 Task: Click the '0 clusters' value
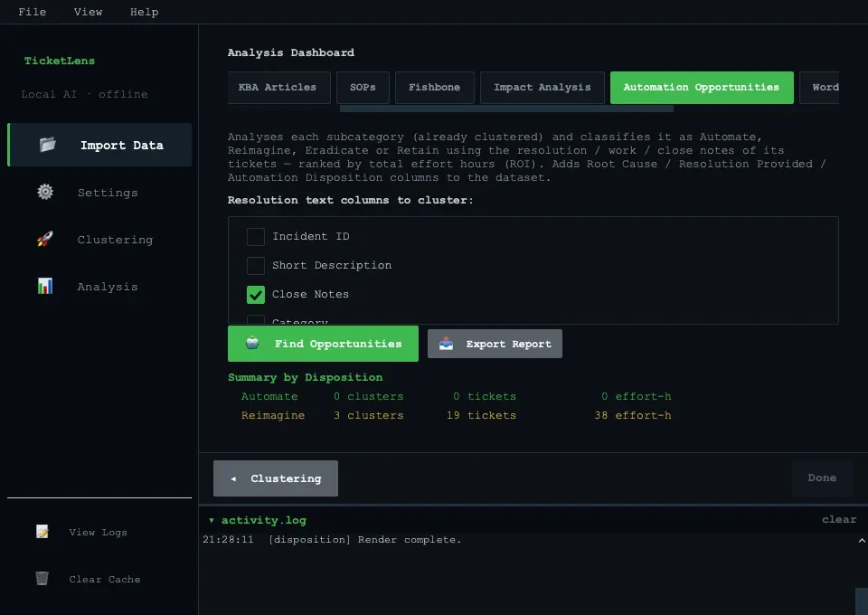coord(369,396)
